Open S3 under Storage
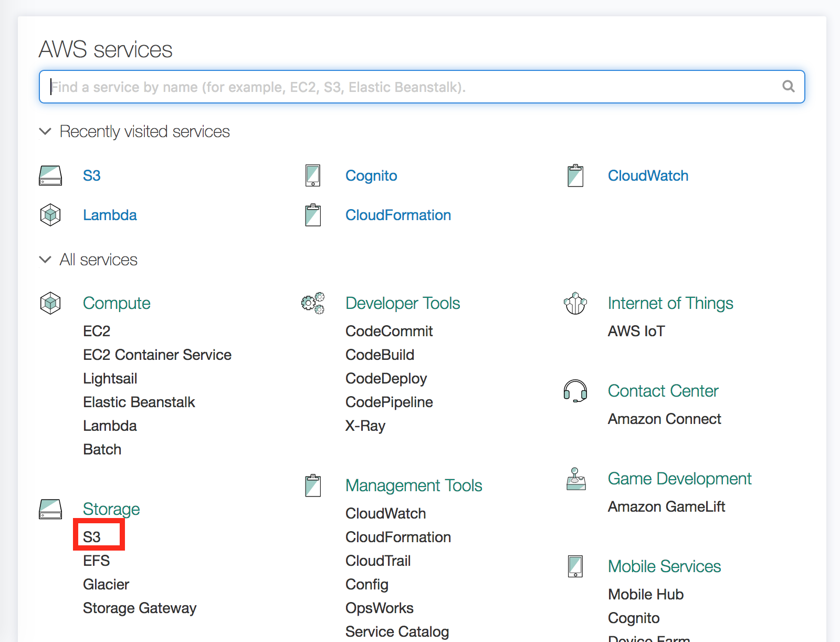Screen dimensions: 840x642 tap(92, 537)
